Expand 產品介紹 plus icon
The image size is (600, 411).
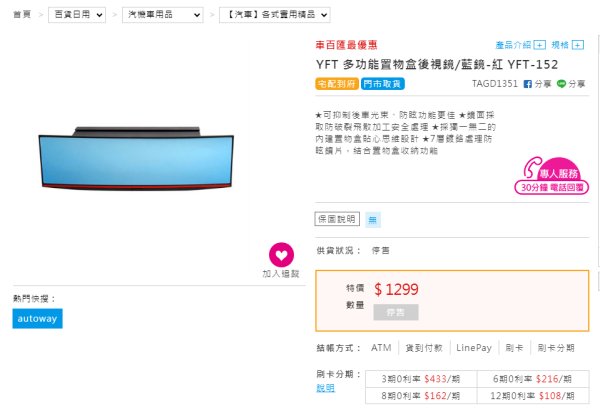pyautogui.click(x=540, y=45)
